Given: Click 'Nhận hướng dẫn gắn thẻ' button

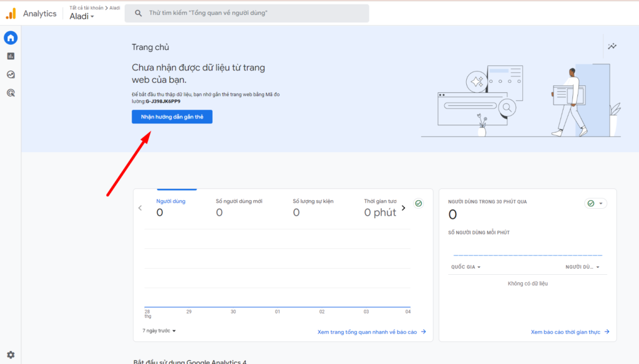Looking at the screenshot, I should [172, 117].
